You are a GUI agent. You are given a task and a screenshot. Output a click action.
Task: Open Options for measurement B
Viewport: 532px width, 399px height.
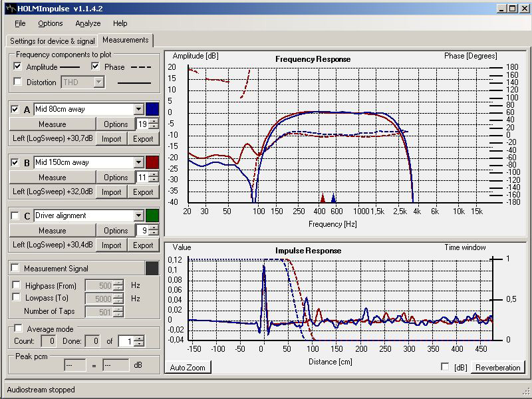116,178
